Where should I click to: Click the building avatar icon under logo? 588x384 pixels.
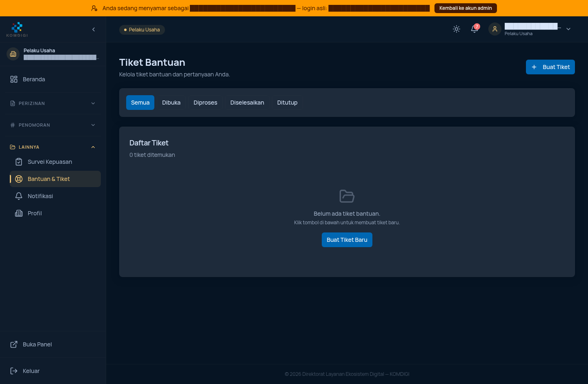[x=13, y=54]
